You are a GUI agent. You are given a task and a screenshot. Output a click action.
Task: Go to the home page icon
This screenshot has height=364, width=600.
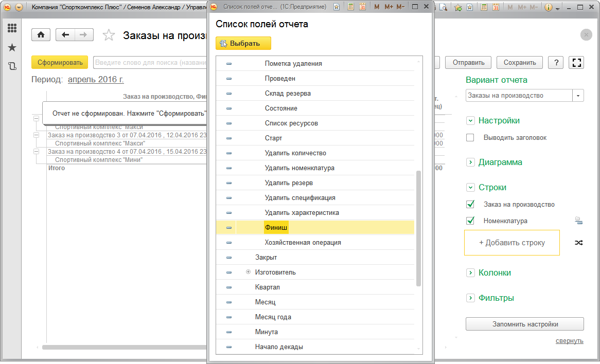point(41,35)
